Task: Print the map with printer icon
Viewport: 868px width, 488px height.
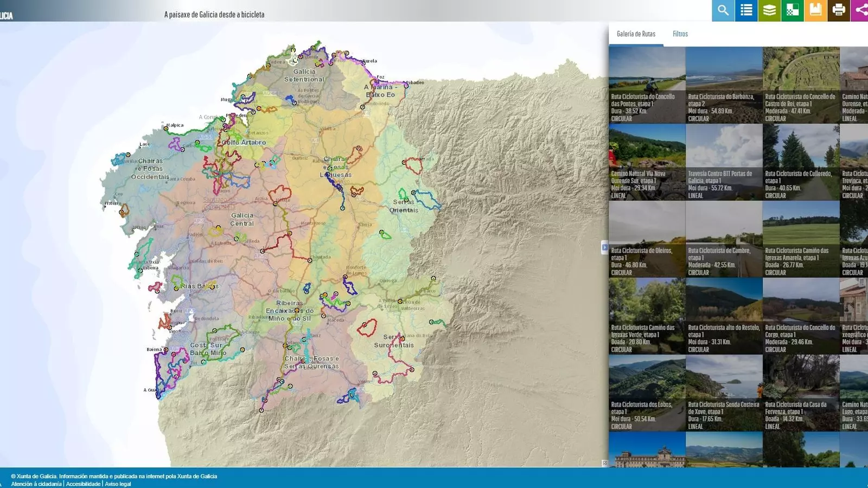Action: click(x=839, y=10)
